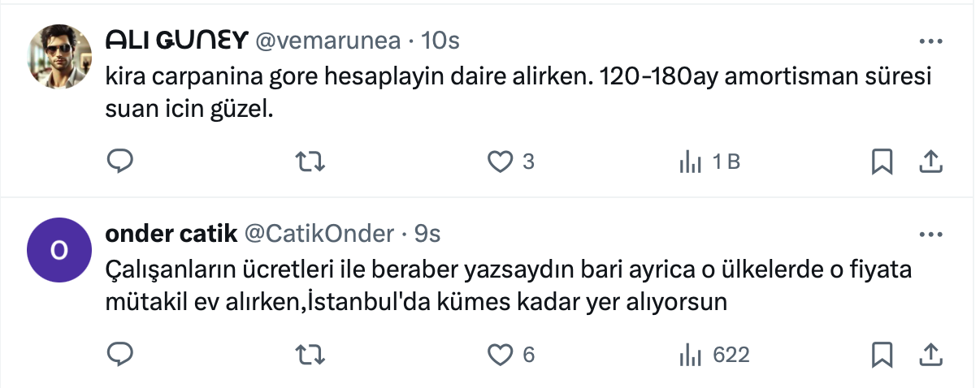
Task: Visit the @vemarunea handle link
Action: tap(327, 41)
